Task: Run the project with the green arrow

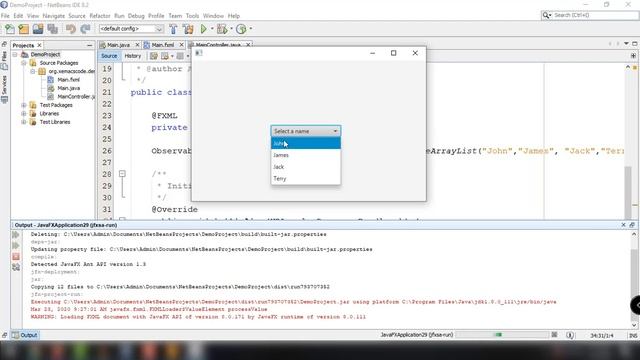Action: [x=204, y=29]
